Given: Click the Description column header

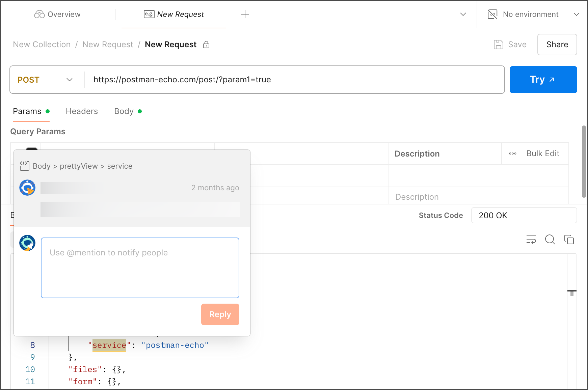Looking at the screenshot, I should click(x=417, y=154).
